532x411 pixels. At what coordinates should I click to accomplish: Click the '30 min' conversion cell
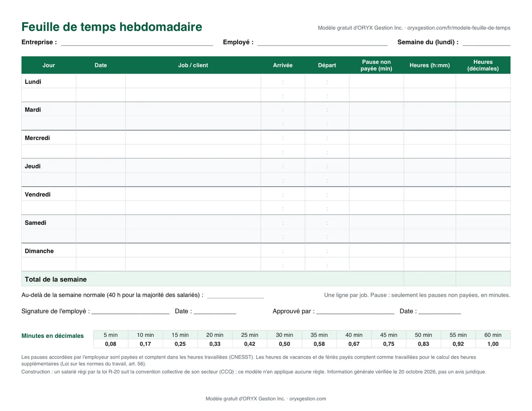285,335
